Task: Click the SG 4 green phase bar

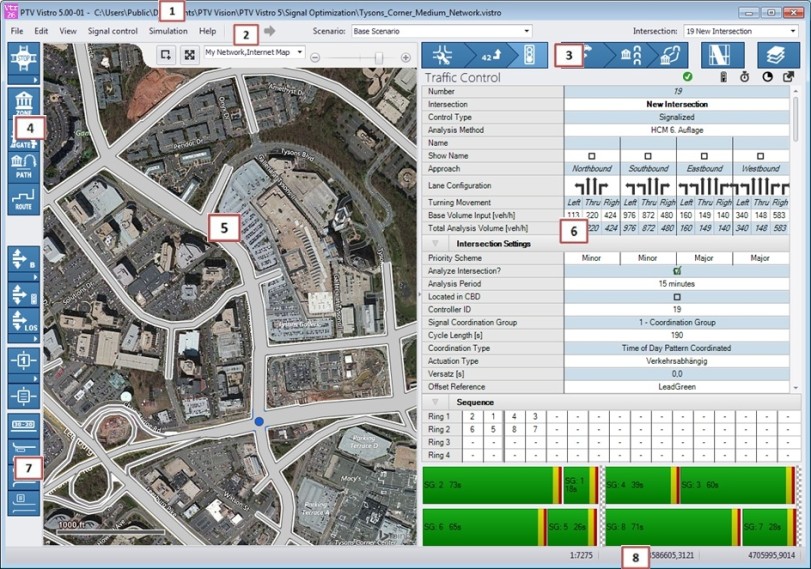Action: click(x=640, y=484)
